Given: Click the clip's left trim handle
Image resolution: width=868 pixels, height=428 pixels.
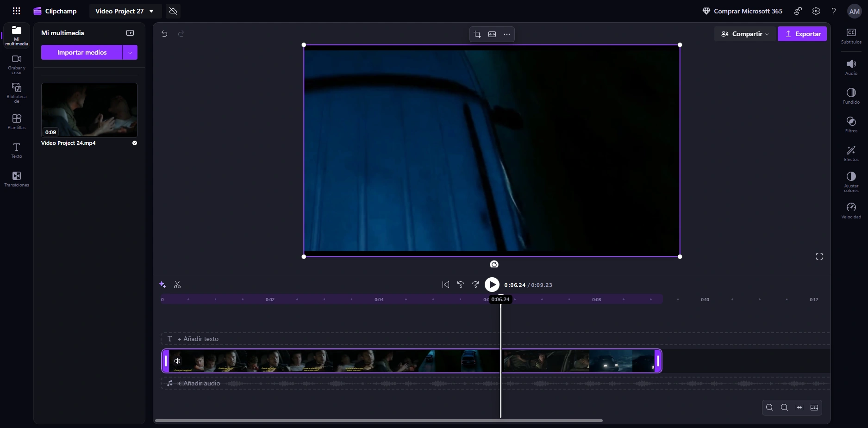Looking at the screenshot, I should 166,361.
